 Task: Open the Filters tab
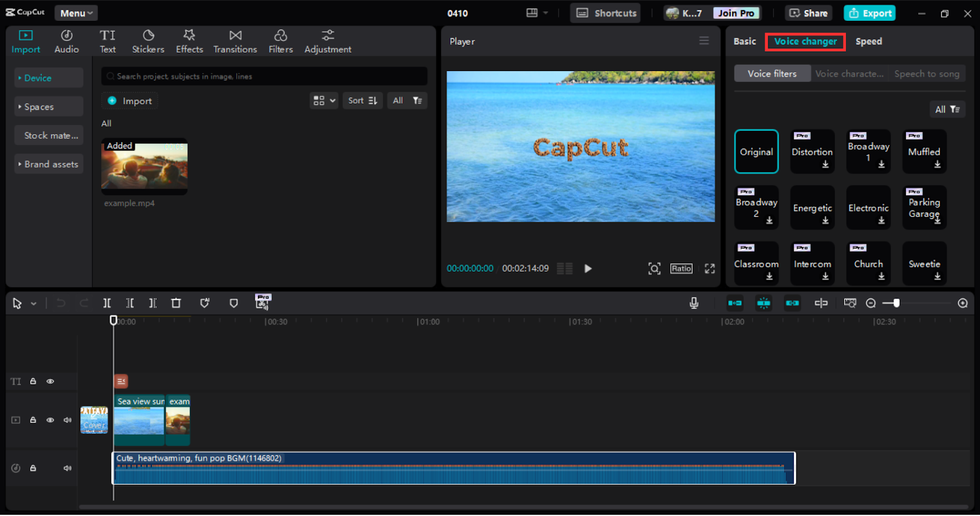[x=281, y=42]
